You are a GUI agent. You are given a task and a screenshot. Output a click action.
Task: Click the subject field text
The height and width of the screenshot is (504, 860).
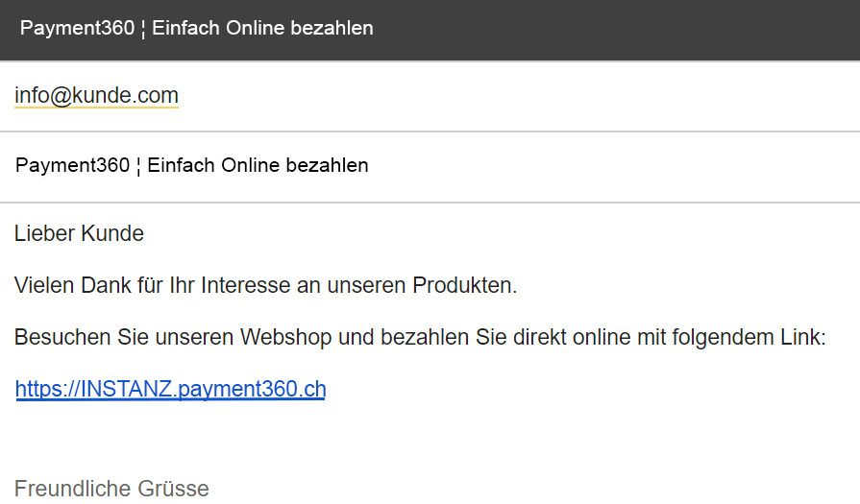tap(191, 165)
